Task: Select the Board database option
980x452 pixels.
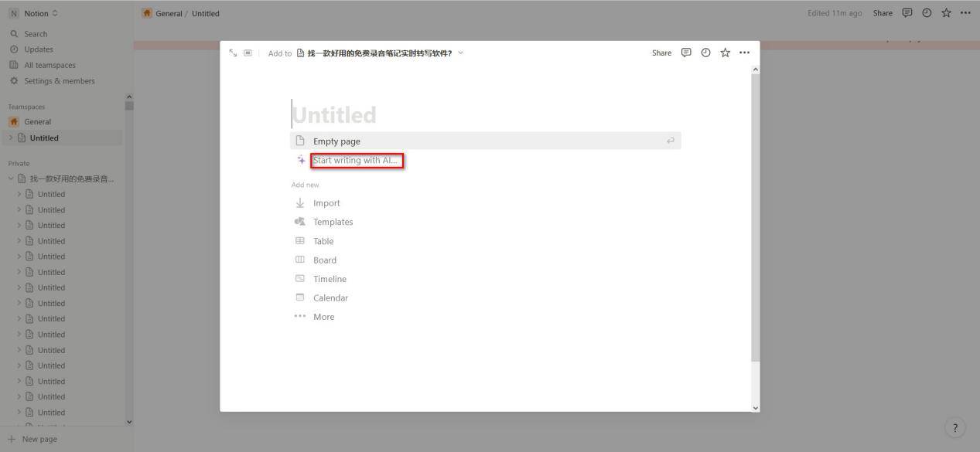Action: [x=324, y=260]
